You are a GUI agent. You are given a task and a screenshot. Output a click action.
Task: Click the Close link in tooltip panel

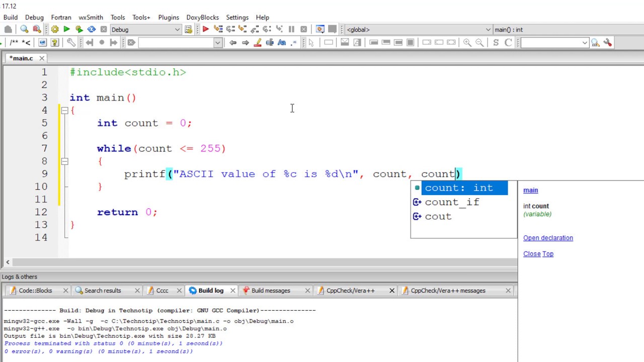532,254
